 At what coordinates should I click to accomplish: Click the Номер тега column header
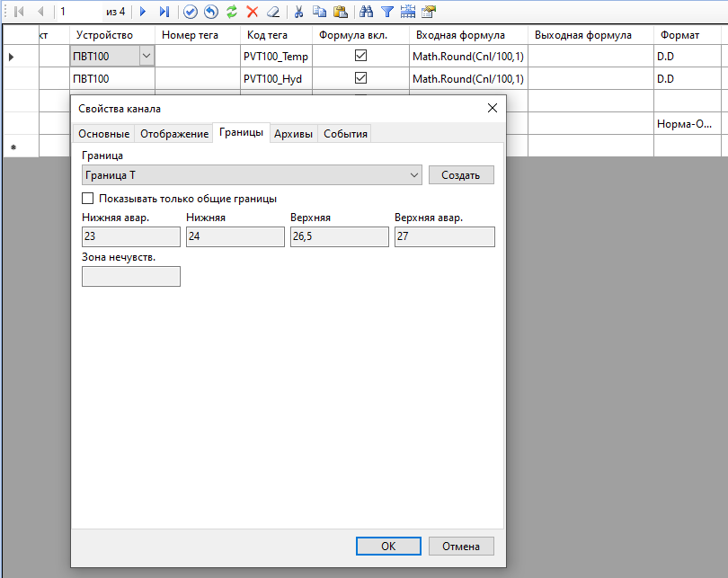(198, 35)
